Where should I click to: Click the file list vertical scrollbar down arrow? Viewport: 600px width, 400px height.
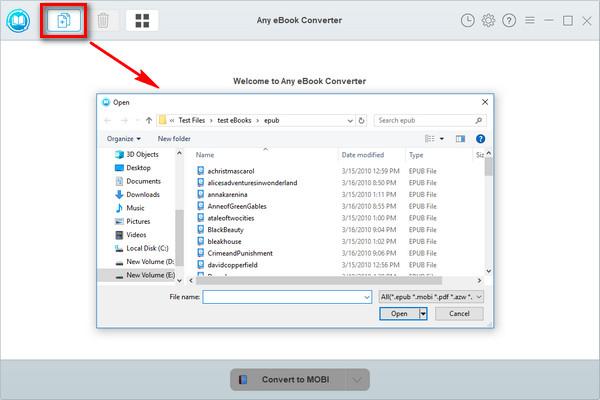[x=488, y=271]
